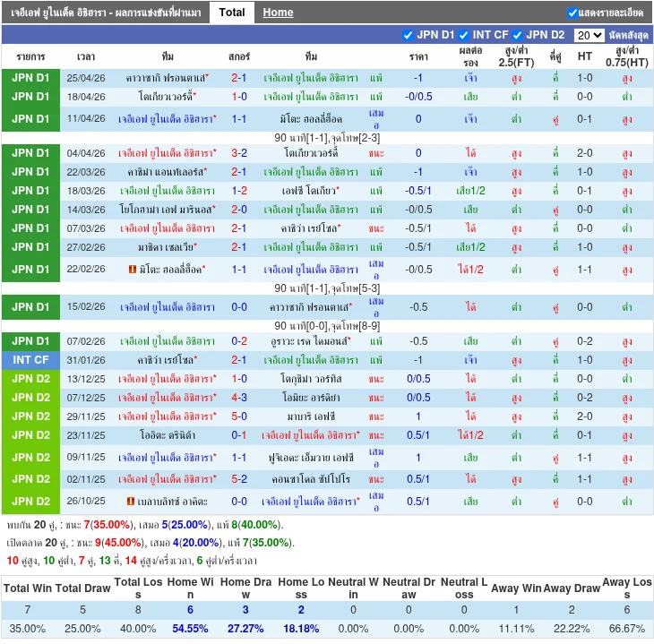
Task: Toggle the JPN D1 league filter checkbox
Action: (x=409, y=35)
